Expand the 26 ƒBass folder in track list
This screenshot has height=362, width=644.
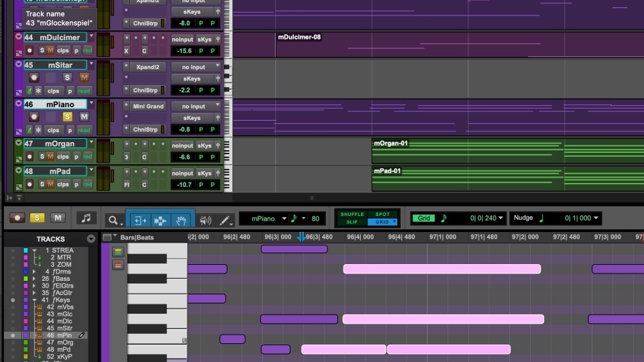coord(34,279)
